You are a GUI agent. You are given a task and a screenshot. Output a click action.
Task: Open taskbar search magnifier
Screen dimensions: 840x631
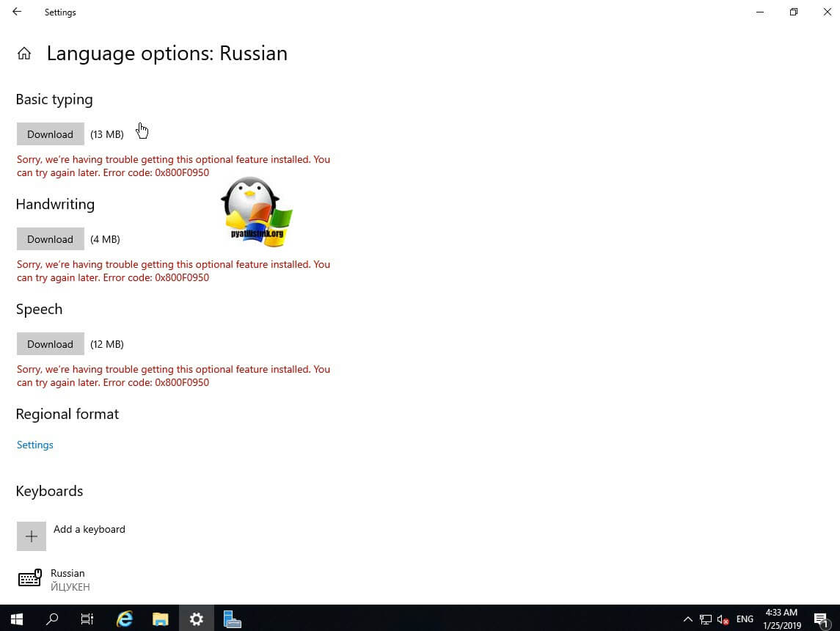click(52, 619)
